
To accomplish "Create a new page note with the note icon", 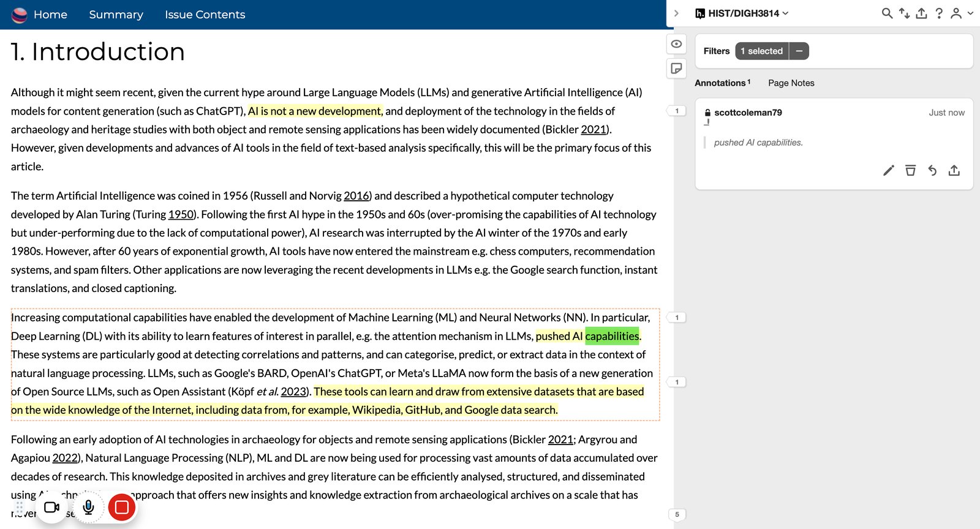I will [x=676, y=69].
